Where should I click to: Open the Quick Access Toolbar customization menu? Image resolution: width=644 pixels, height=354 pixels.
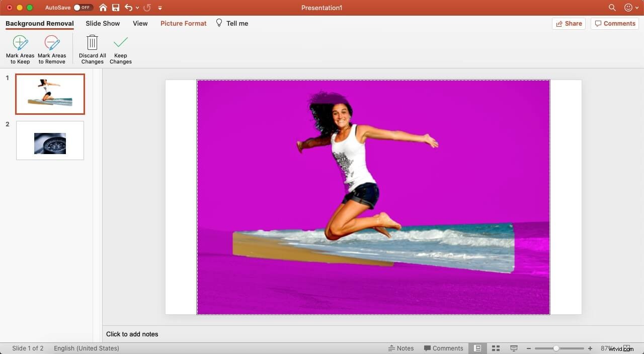click(160, 8)
